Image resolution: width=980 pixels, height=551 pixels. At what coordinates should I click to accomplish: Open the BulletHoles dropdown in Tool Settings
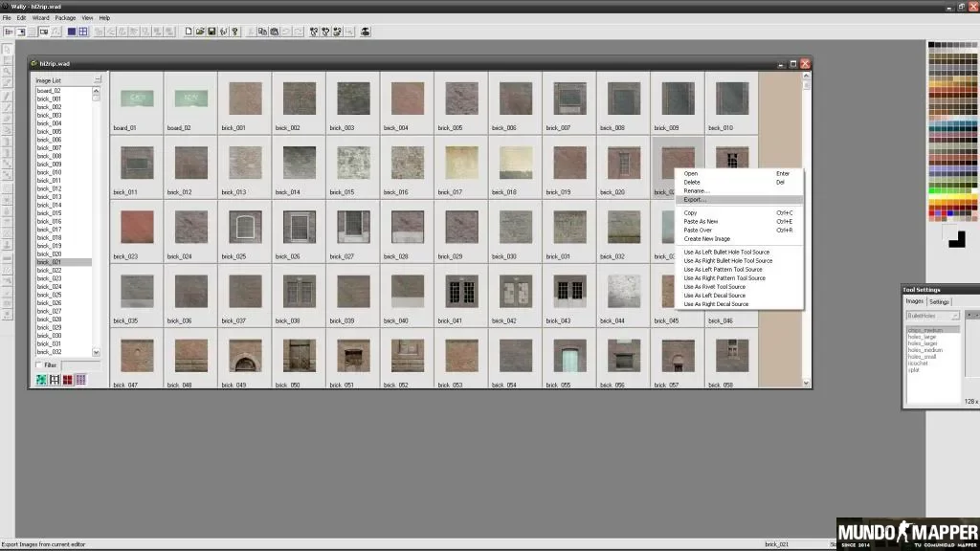click(x=932, y=316)
